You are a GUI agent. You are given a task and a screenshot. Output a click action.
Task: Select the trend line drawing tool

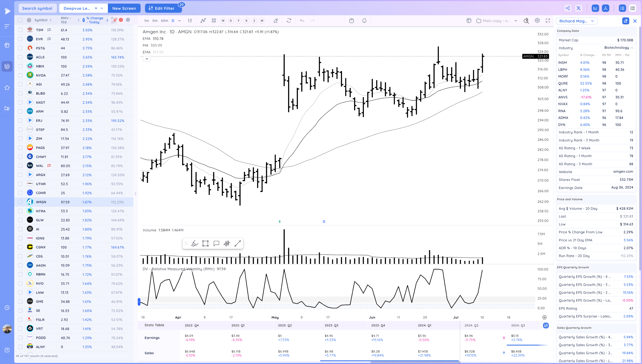[x=237, y=243]
